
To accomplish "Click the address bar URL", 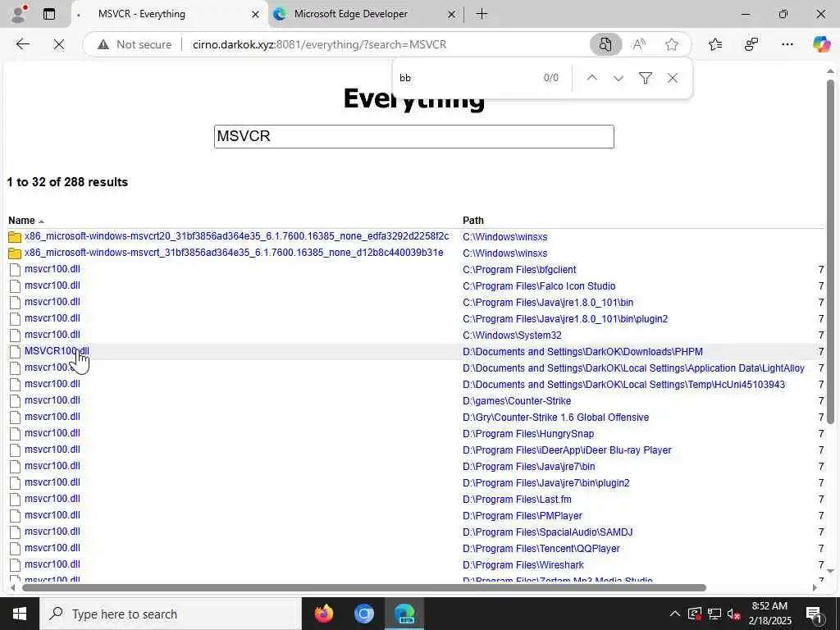I will [x=319, y=44].
